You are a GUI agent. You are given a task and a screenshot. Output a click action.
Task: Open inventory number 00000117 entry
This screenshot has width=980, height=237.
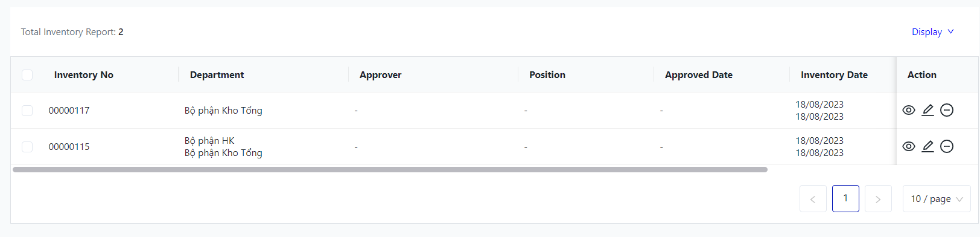tap(69, 111)
